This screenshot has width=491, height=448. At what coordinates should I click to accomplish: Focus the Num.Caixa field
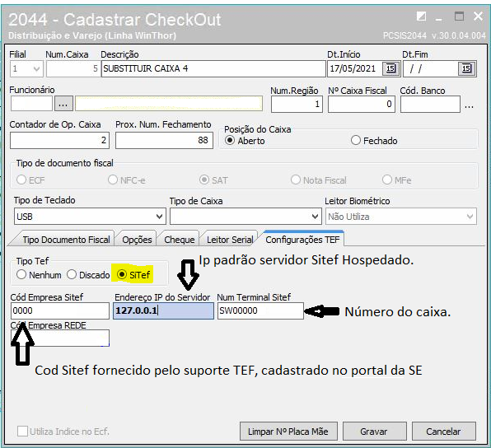coord(72,68)
